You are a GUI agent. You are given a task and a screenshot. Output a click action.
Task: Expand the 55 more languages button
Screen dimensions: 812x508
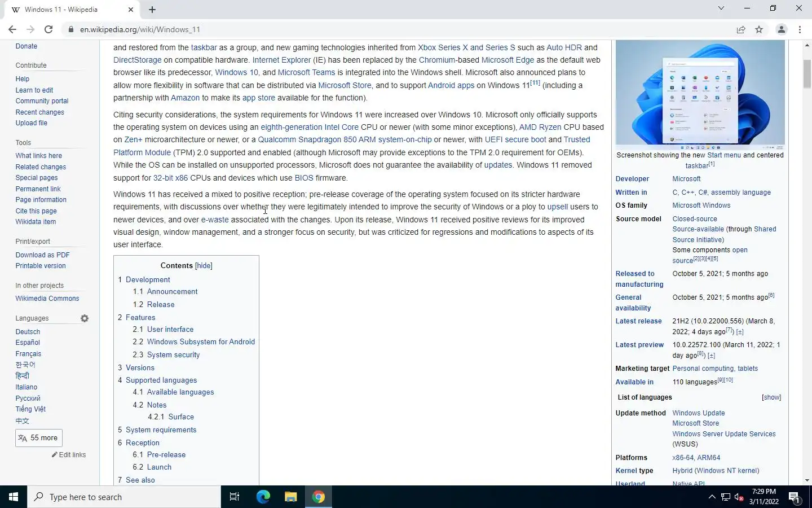click(38, 438)
